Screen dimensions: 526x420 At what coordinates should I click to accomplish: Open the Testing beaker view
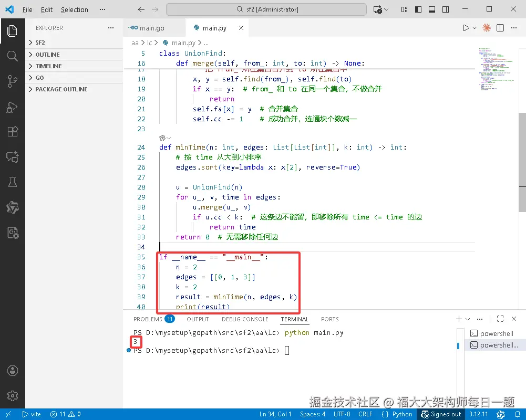point(13,182)
